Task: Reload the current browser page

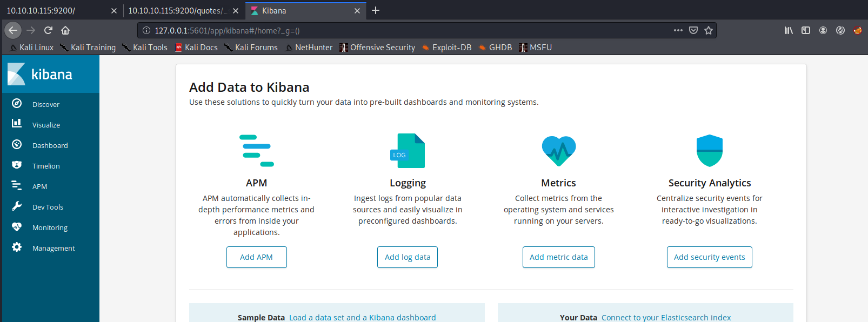Action: click(48, 30)
